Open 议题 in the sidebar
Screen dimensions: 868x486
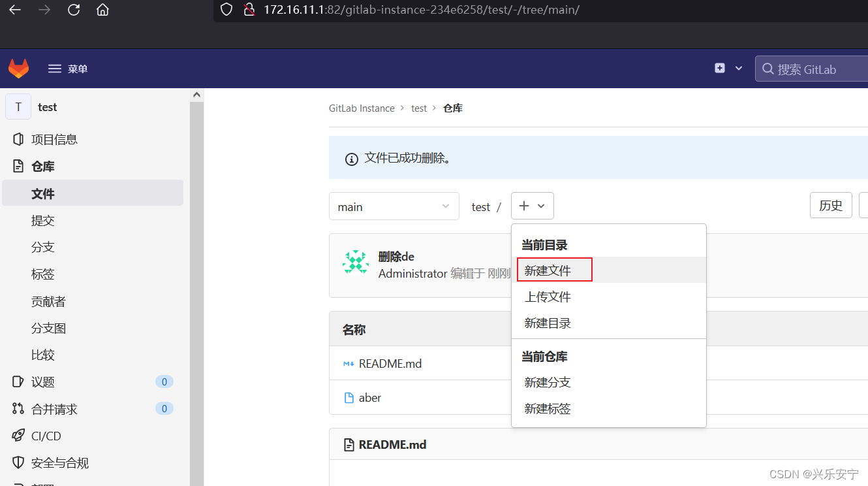tap(43, 382)
